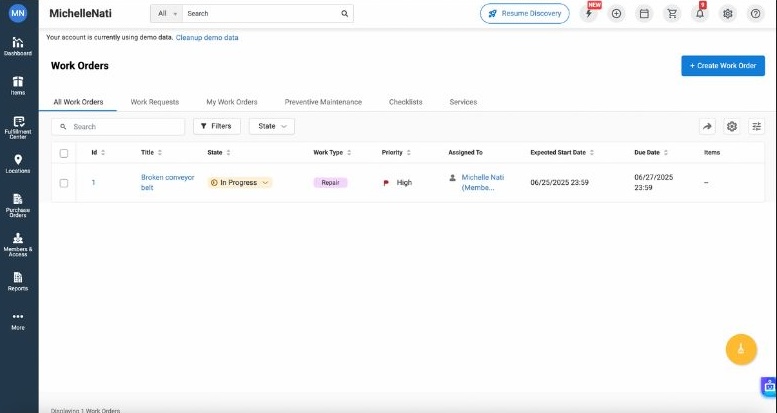The height and width of the screenshot is (413, 777).
Task: Click the global search magnifier icon
Action: (x=344, y=14)
